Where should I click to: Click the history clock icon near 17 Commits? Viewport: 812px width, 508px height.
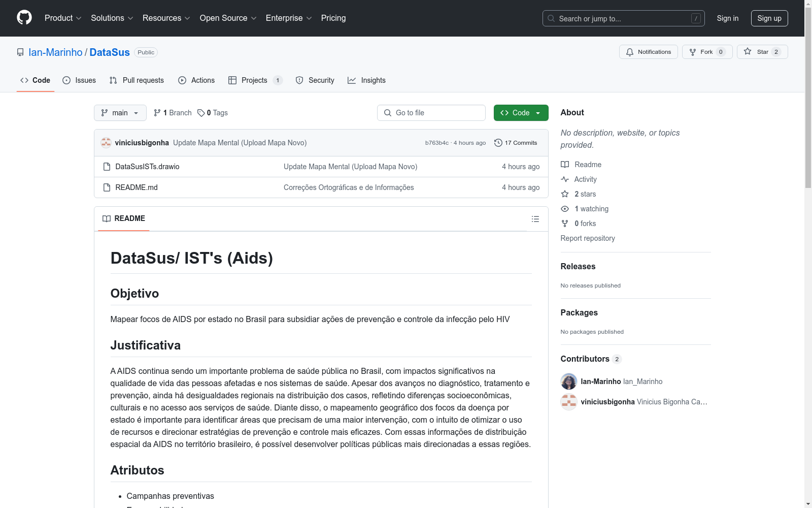click(498, 143)
